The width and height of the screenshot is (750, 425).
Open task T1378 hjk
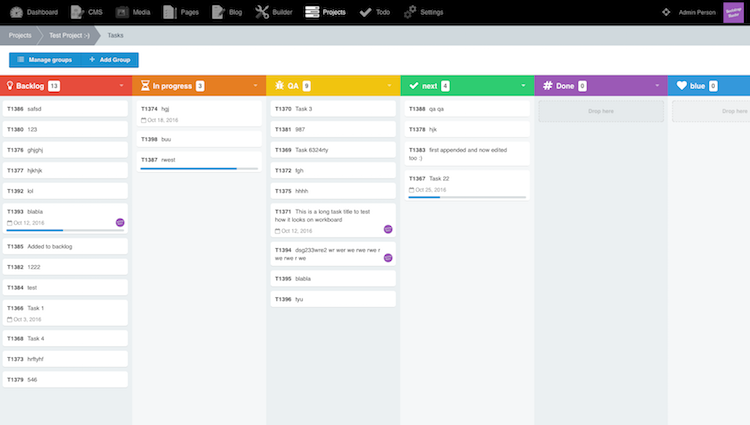[x=467, y=130]
